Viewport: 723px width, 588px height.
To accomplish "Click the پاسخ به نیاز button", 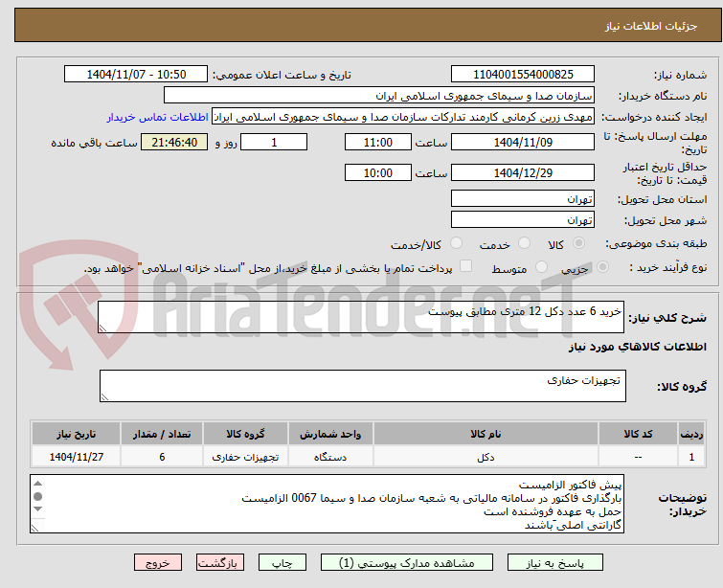I will 555,563.
